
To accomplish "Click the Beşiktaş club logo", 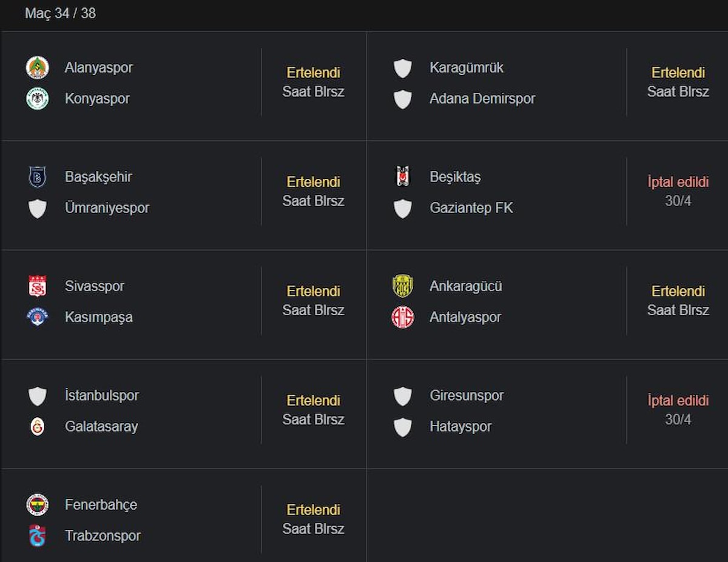I will [402, 176].
